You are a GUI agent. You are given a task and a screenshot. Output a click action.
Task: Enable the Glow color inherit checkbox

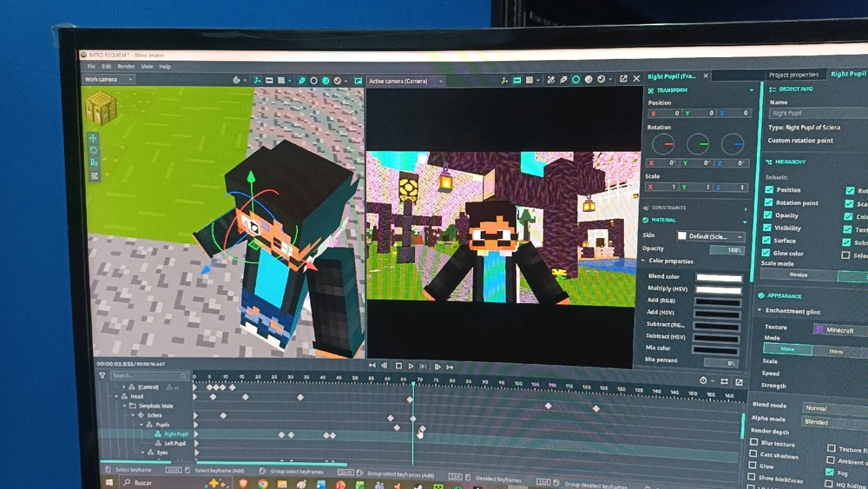click(x=769, y=253)
